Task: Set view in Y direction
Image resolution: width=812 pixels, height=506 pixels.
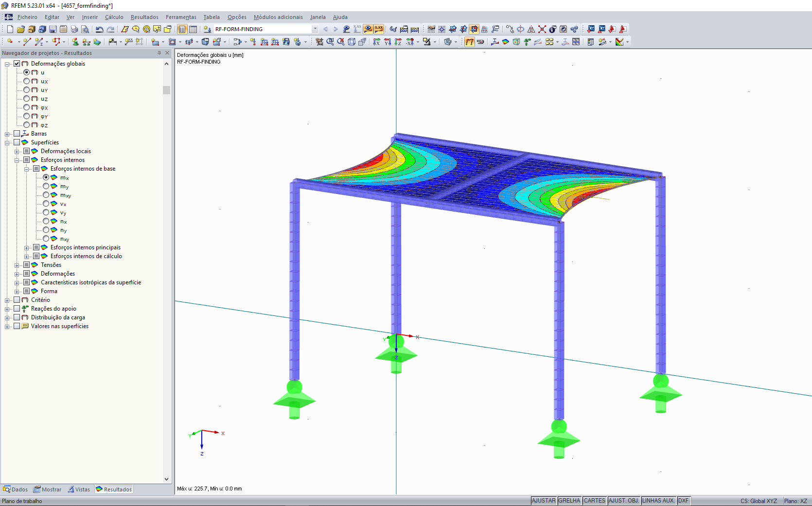Action: 388,42
